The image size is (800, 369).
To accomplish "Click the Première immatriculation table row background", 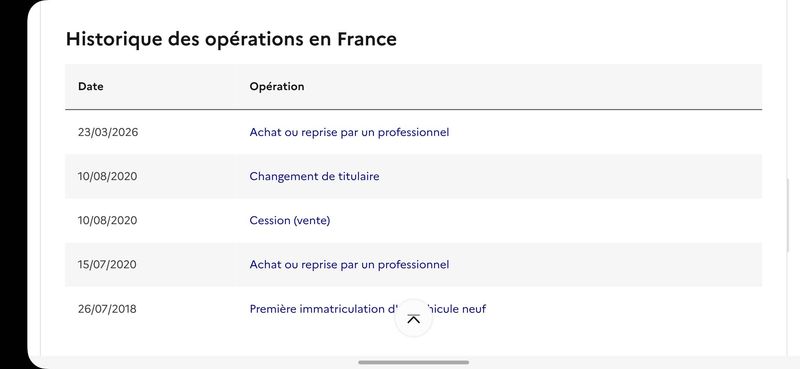I will point(413,309).
